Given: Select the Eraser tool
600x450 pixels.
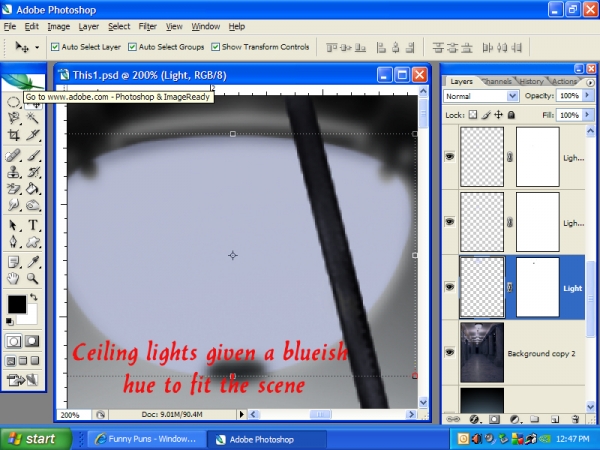Looking at the screenshot, I should tap(13, 189).
